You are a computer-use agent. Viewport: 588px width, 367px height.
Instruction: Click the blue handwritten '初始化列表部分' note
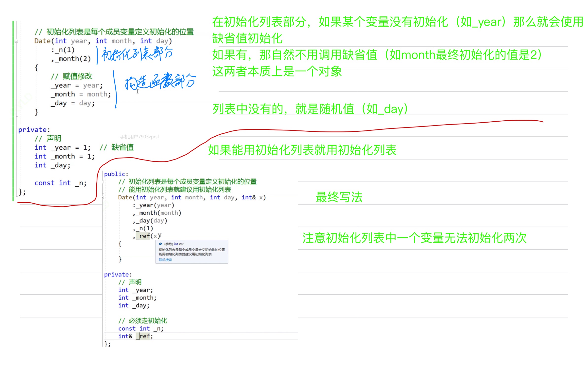137,54
